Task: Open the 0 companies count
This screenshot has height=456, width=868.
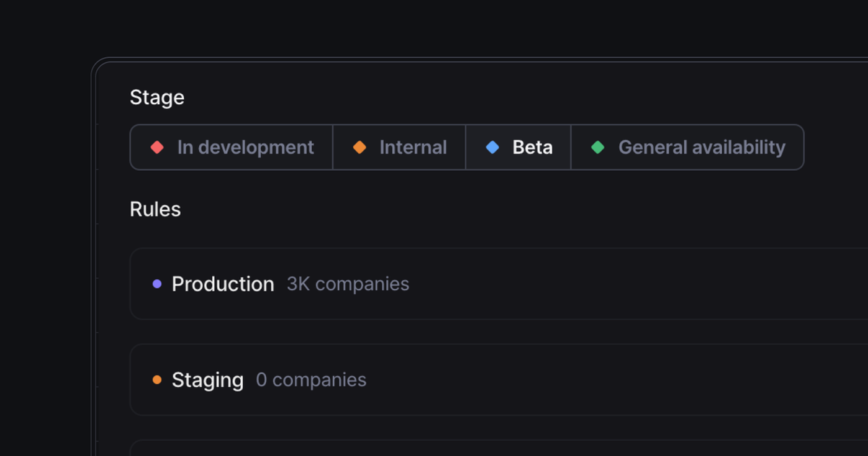Action: 311,380
